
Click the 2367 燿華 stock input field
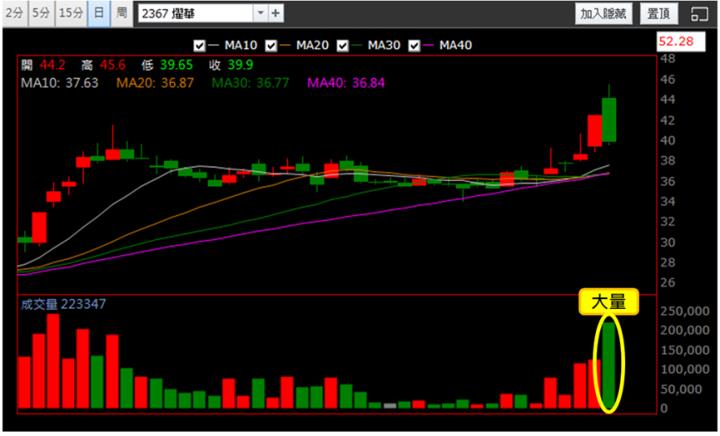(x=195, y=13)
